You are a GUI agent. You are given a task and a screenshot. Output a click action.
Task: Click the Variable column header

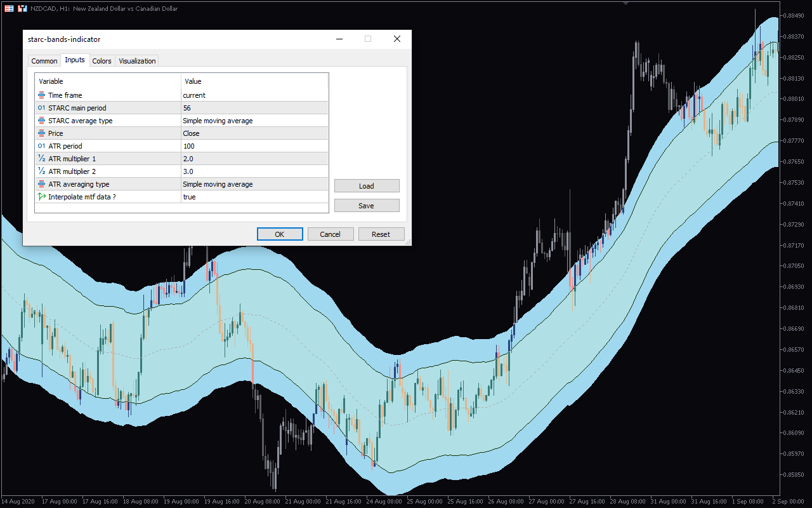(108, 81)
